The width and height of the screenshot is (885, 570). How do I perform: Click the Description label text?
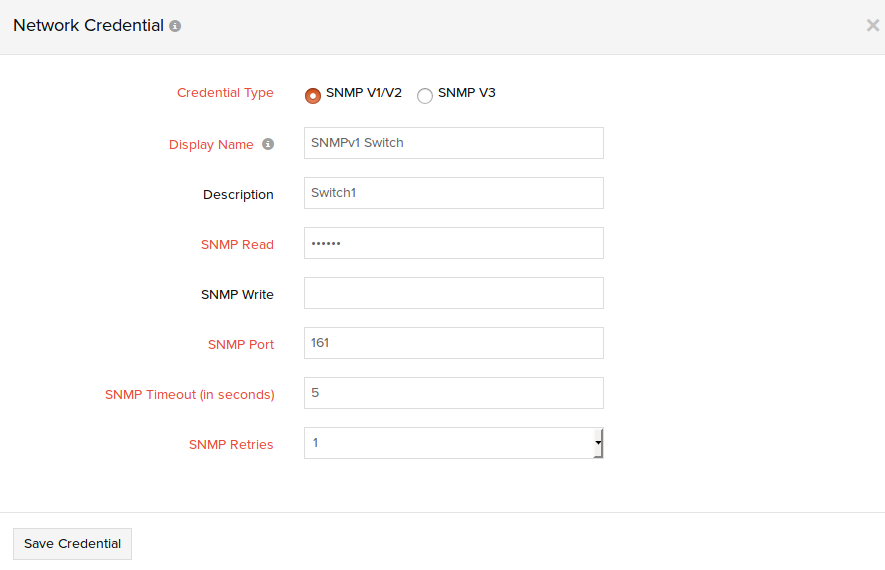(x=238, y=195)
